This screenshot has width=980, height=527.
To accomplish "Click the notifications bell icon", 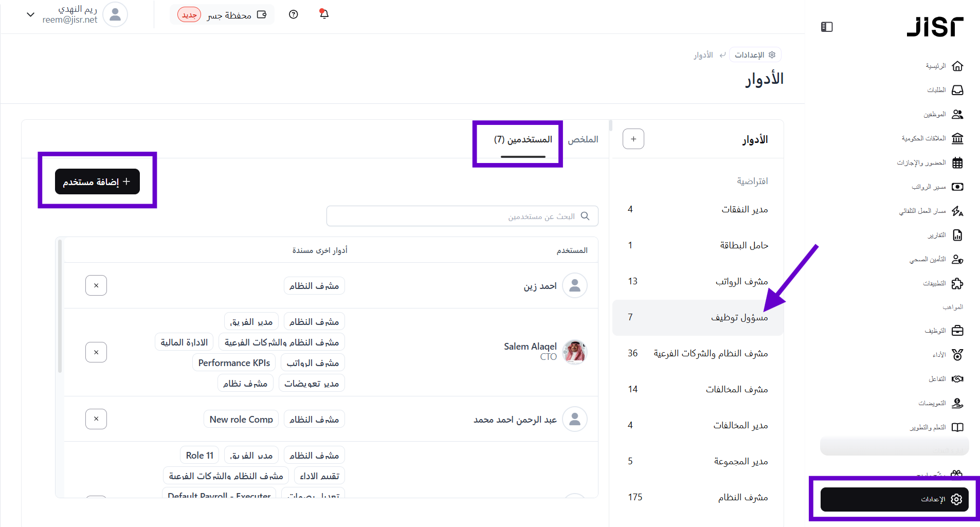I will (324, 14).
